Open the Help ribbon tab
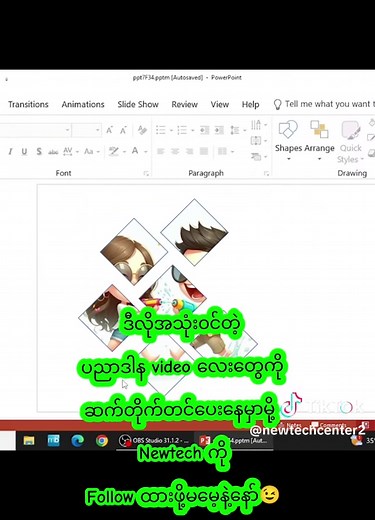Viewport: 375px width, 520px height. click(250, 104)
